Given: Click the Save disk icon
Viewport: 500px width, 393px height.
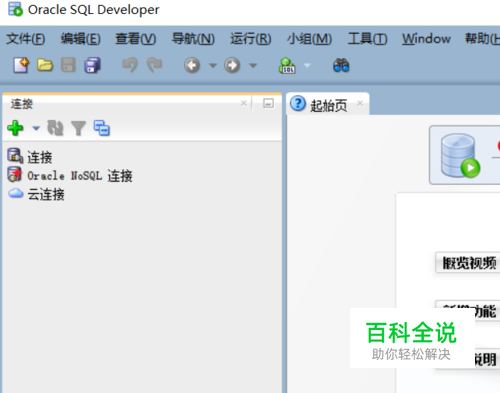Looking at the screenshot, I should click(x=68, y=65).
